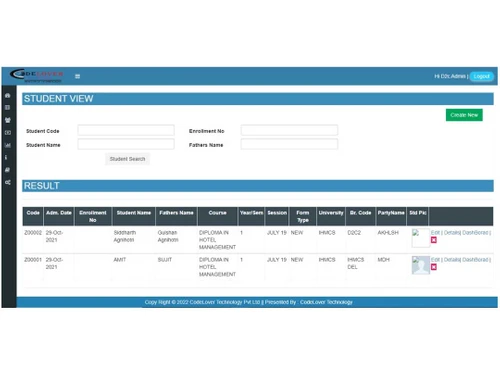The width and height of the screenshot is (500, 375).
Task: Click the University column header
Action: point(331,216)
